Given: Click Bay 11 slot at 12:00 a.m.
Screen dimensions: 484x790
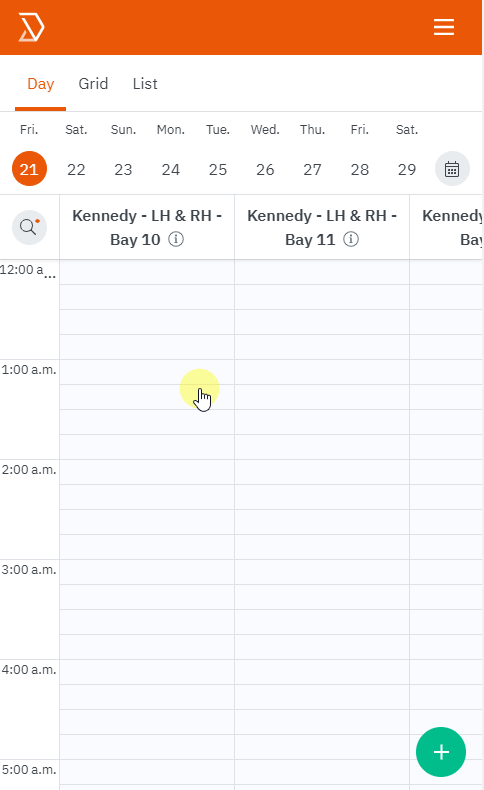Looking at the screenshot, I should click(x=322, y=272).
